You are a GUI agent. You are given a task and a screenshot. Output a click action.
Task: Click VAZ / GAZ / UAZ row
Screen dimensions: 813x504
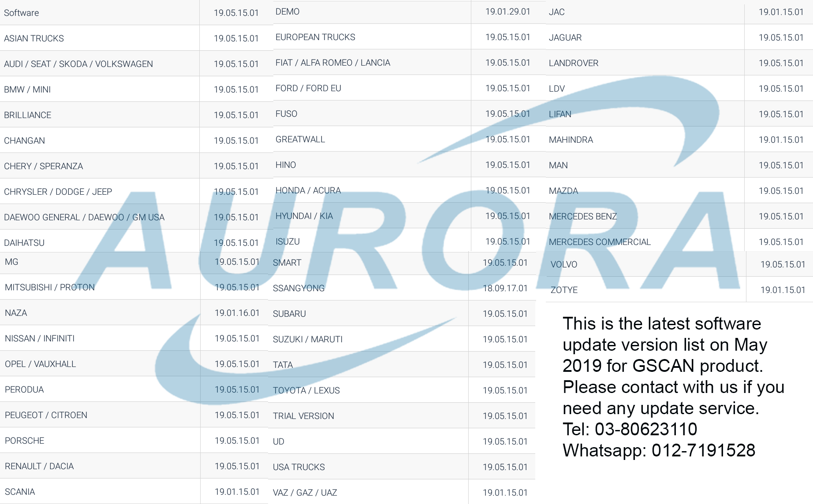click(x=305, y=493)
